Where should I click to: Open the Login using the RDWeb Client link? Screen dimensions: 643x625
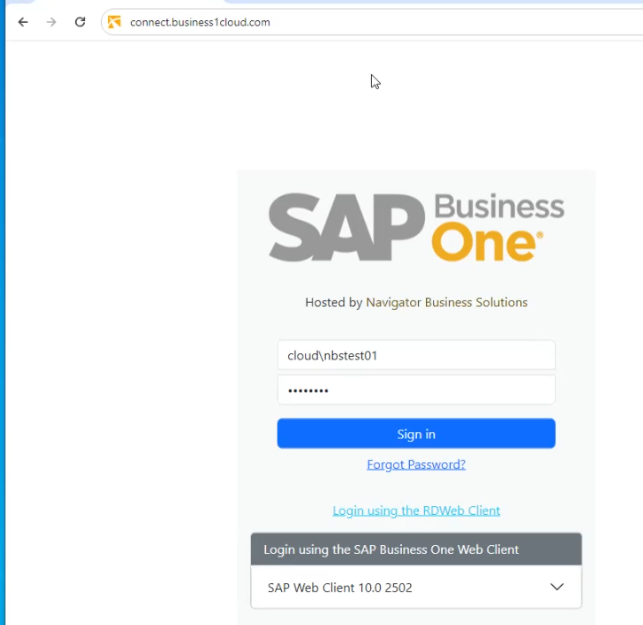tap(416, 511)
